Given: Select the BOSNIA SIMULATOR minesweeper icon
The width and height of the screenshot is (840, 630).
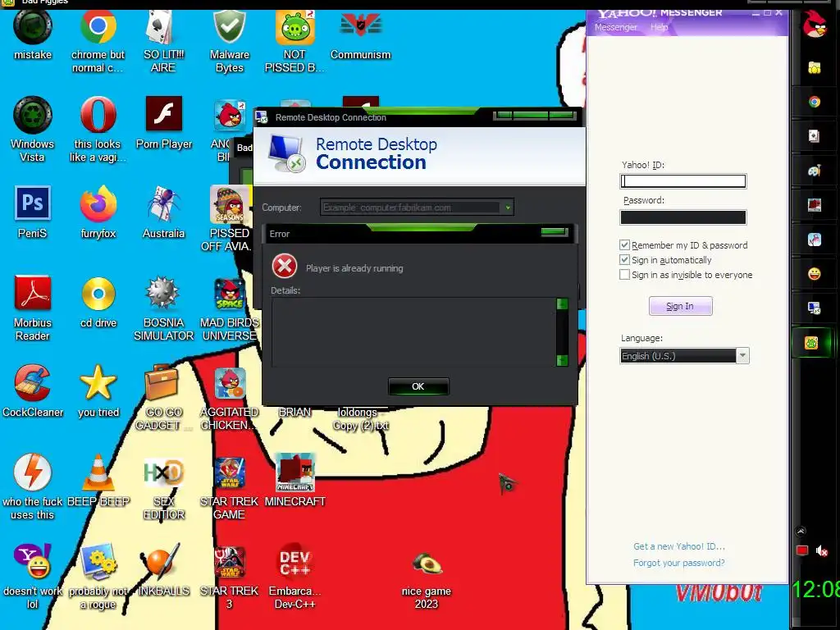Looking at the screenshot, I should 163,308.
